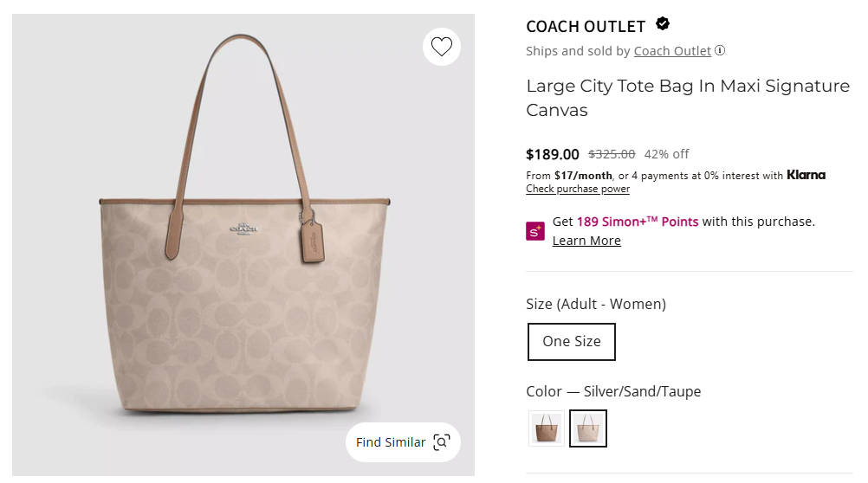This screenshot has height=483, width=868.
Task: Click the verified badge beside COACH OUTLET
Action: pos(663,24)
